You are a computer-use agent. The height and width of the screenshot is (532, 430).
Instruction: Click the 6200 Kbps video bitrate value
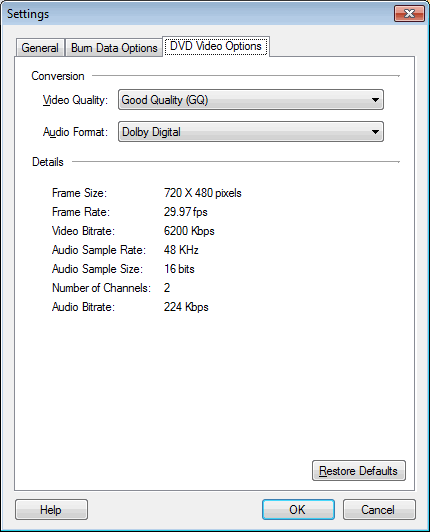(189, 231)
